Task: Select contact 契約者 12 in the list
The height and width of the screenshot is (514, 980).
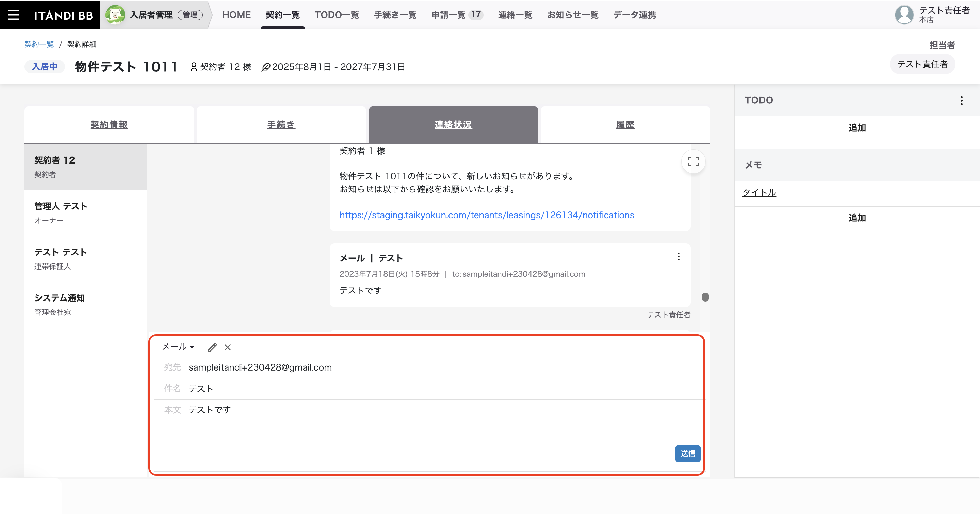Action: pos(86,167)
